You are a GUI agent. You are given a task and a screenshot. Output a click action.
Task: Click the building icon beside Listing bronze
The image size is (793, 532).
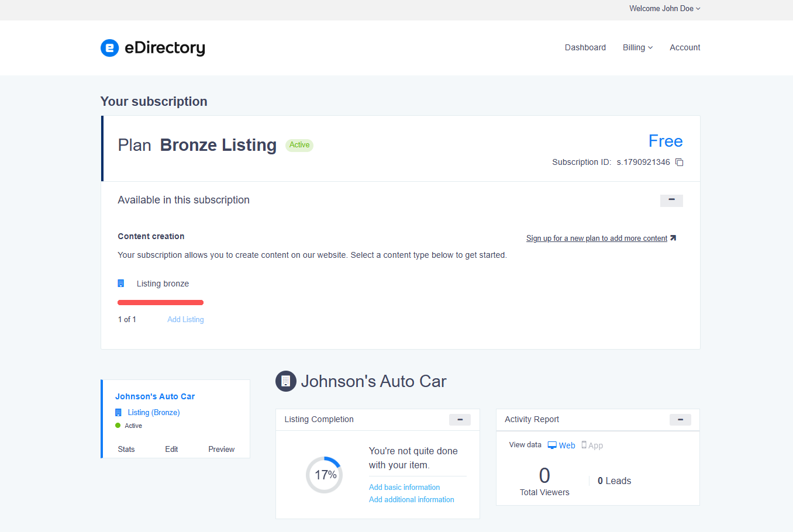[x=121, y=284]
